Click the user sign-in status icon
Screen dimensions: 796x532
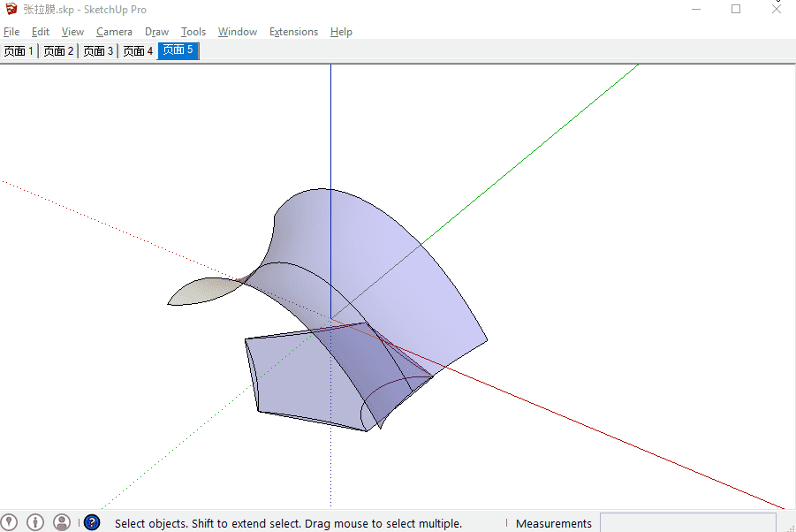62,522
